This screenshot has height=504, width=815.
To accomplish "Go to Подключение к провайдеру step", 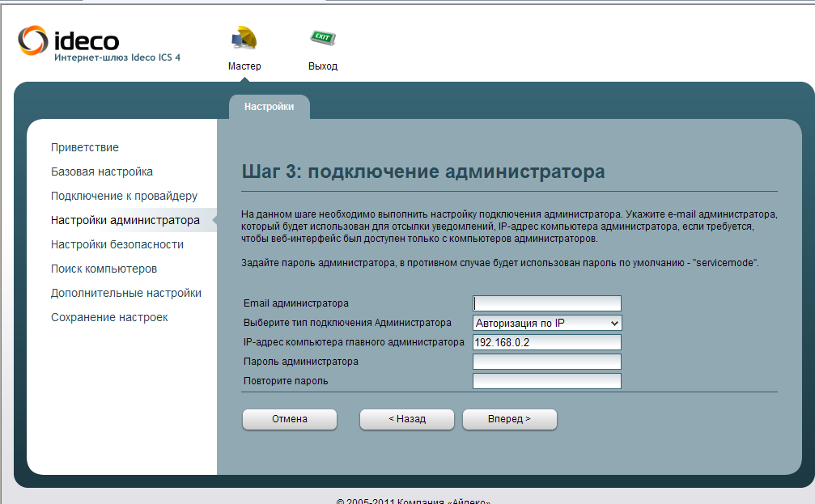I will coord(124,196).
